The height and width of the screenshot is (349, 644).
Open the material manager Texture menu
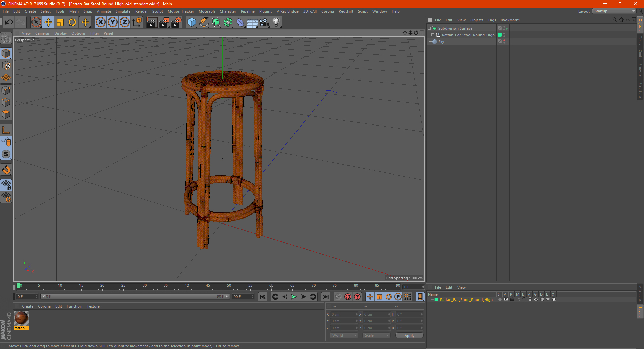point(93,306)
